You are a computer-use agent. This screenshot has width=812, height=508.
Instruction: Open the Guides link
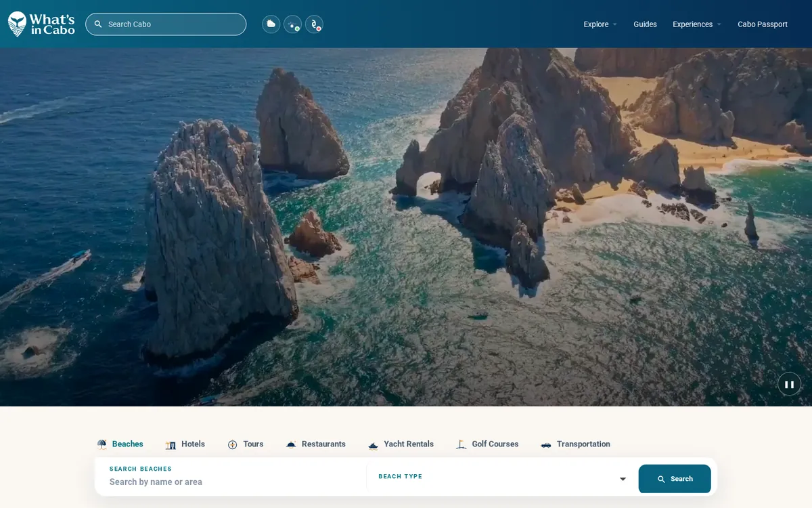[x=645, y=24]
